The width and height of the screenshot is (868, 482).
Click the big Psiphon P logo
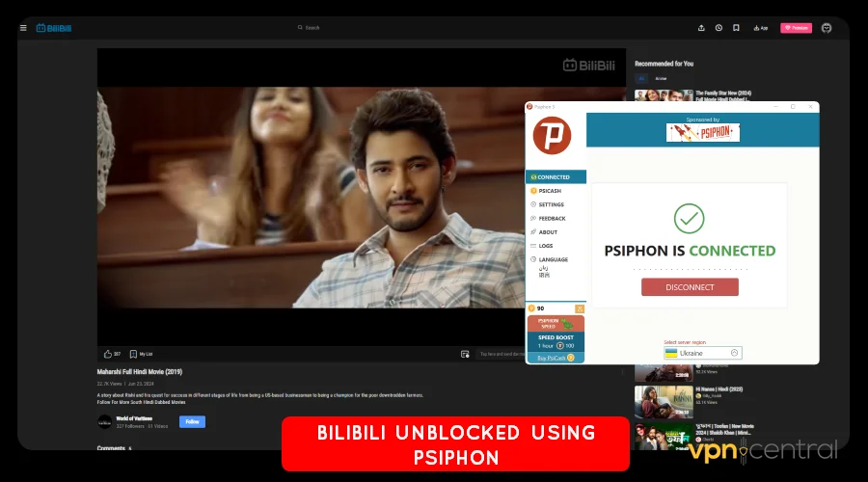(x=552, y=136)
